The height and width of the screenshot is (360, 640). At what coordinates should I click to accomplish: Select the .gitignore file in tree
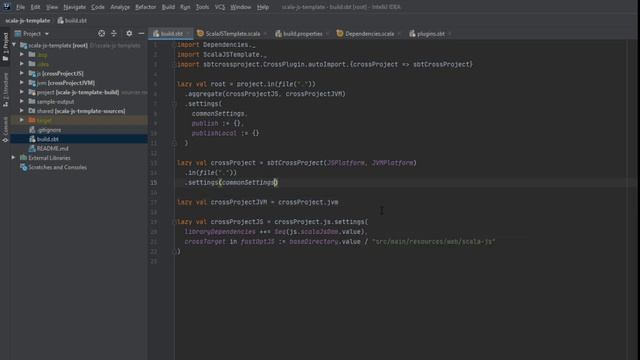pos(49,130)
